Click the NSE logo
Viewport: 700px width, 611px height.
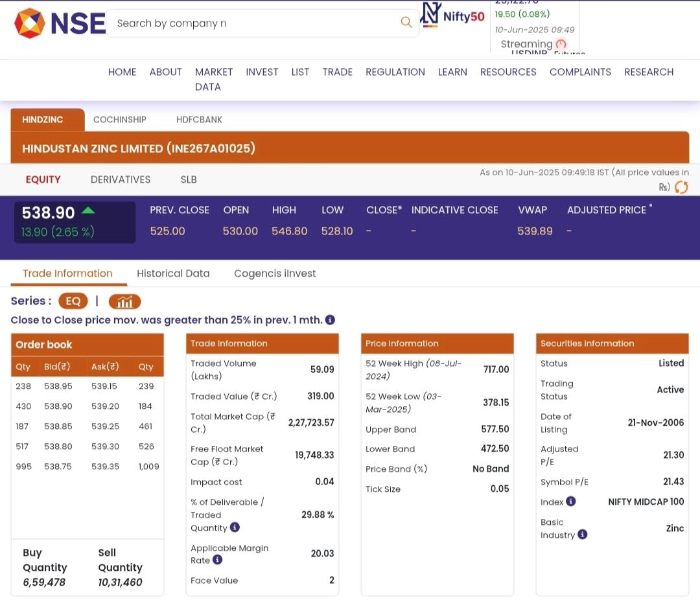coord(60,23)
